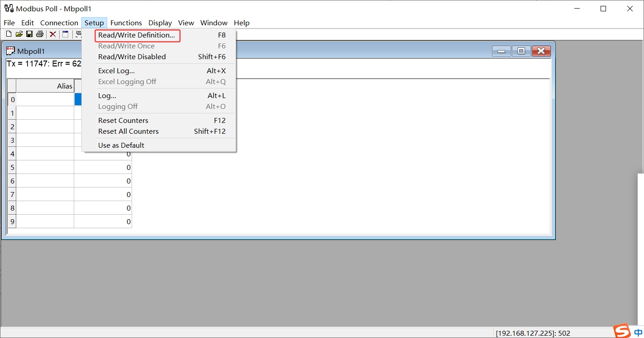Screen dimensions: 644x338
Task: Click the Alias cell in row 8
Action: 45,208
